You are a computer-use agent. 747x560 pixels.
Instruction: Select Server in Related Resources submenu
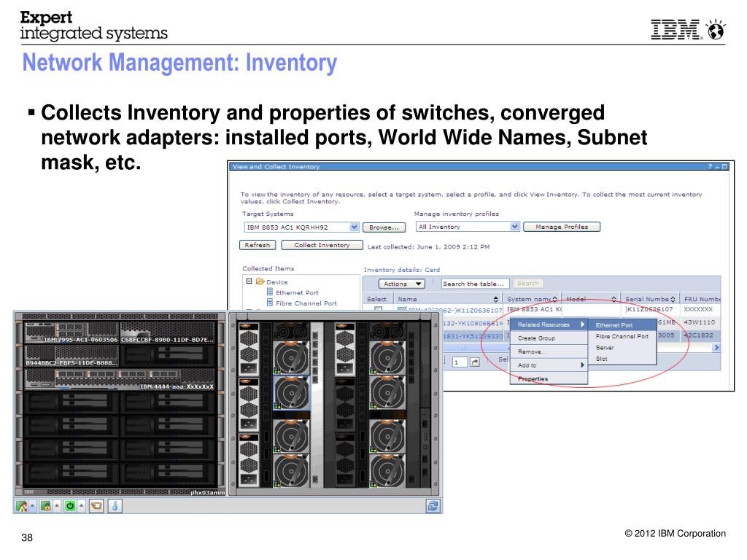point(622,348)
